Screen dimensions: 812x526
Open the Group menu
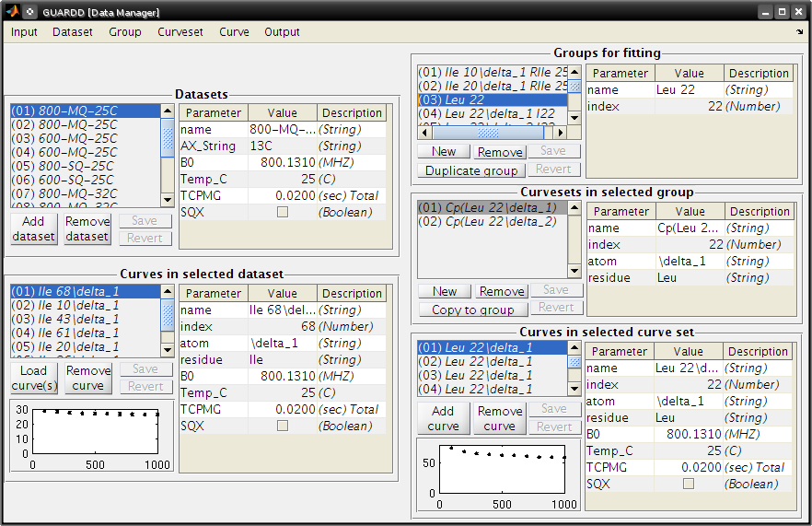point(125,32)
